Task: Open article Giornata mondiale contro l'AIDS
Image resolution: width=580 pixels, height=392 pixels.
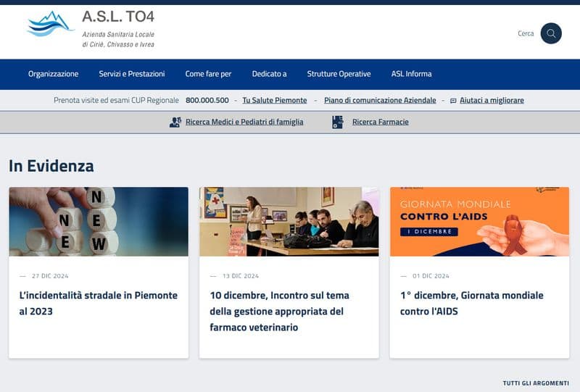Action: 472,304
